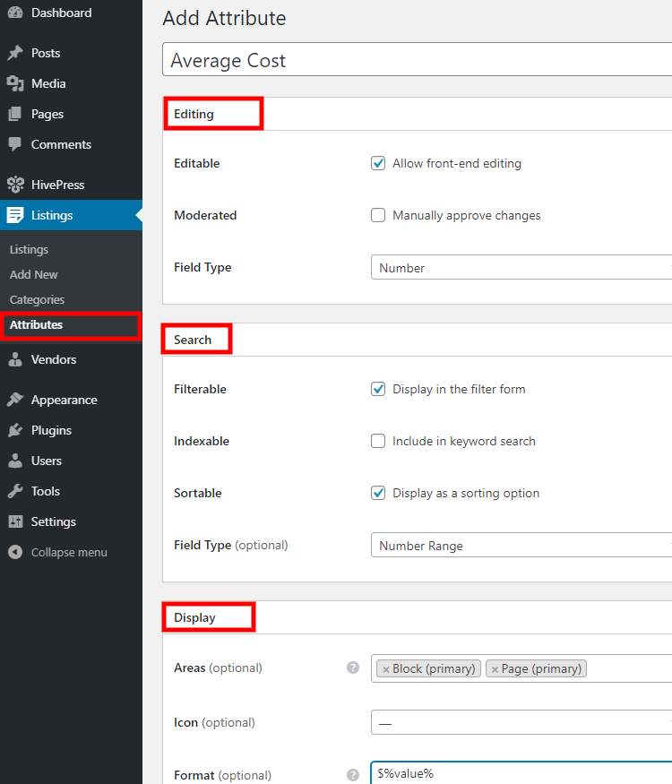The height and width of the screenshot is (784, 672).
Task: Click the Add Attribute page heading
Action: [225, 19]
